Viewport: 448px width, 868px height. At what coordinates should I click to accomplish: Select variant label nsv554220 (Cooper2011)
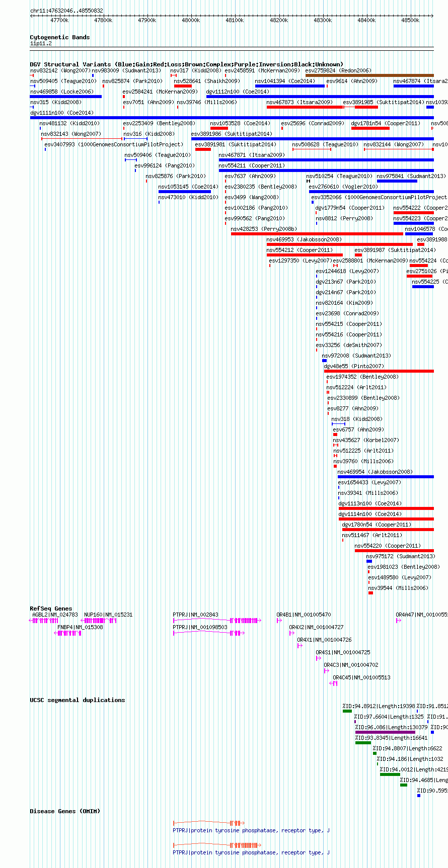click(x=388, y=546)
